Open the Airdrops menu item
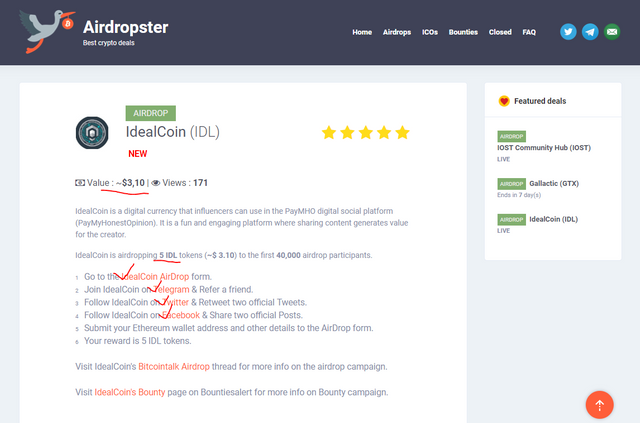This screenshot has height=423, width=640. [397, 32]
